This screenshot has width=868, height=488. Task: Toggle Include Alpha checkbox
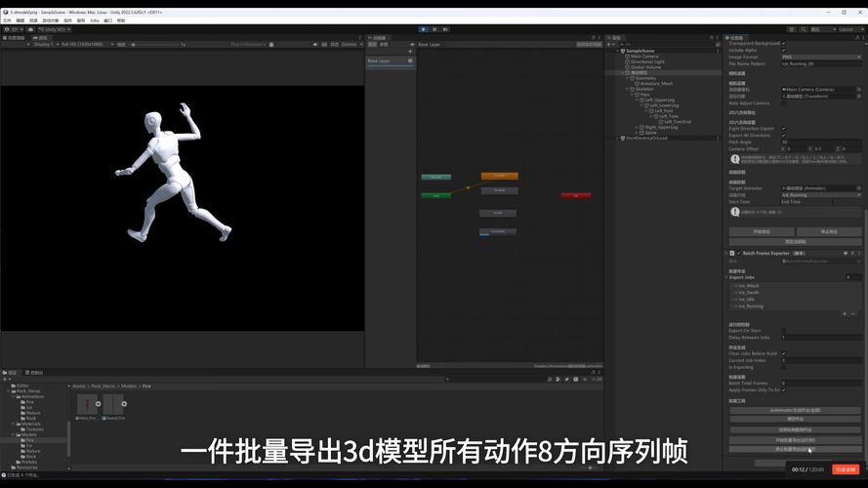point(783,50)
